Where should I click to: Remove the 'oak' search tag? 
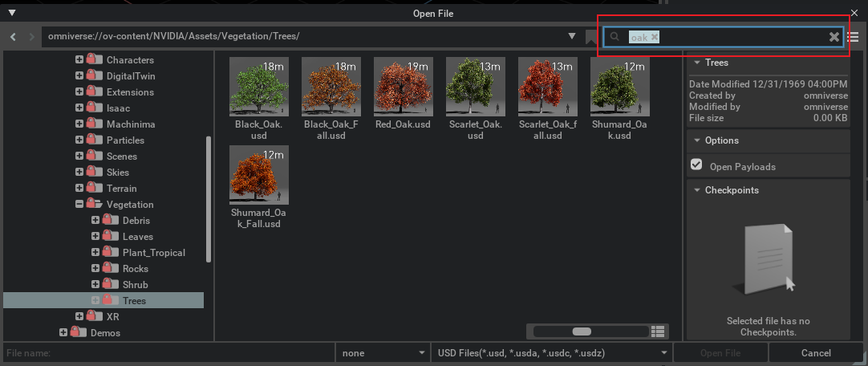[655, 37]
